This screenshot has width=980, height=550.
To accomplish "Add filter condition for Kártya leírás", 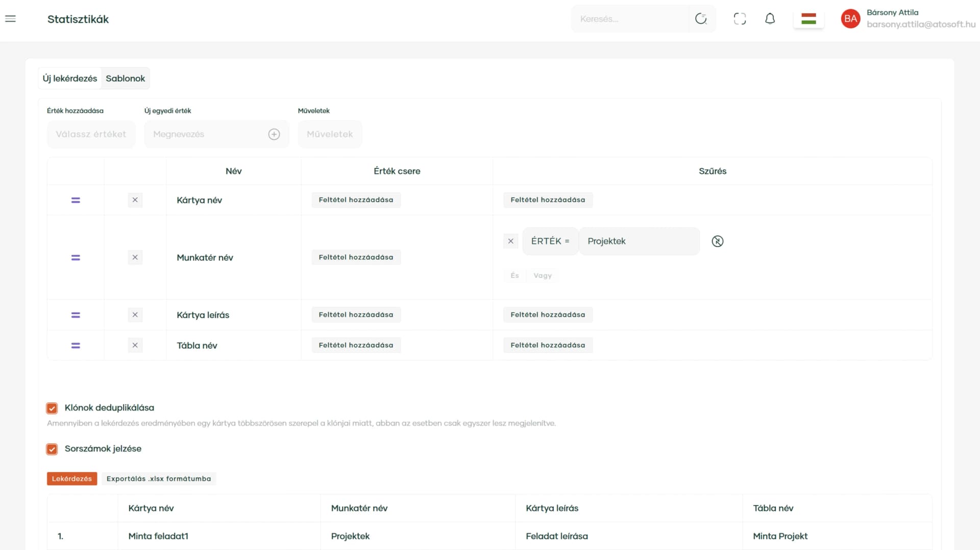I will point(548,315).
